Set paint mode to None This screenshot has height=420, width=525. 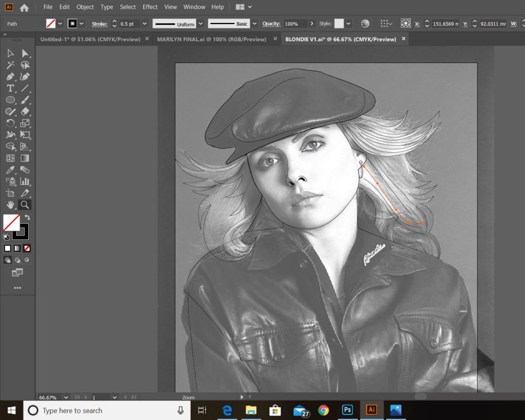(x=27, y=248)
